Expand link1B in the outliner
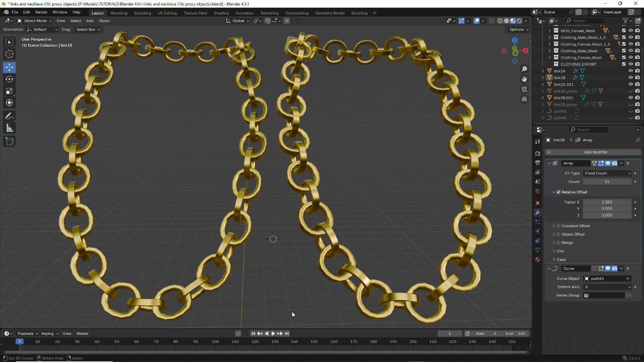 pyautogui.click(x=543, y=78)
